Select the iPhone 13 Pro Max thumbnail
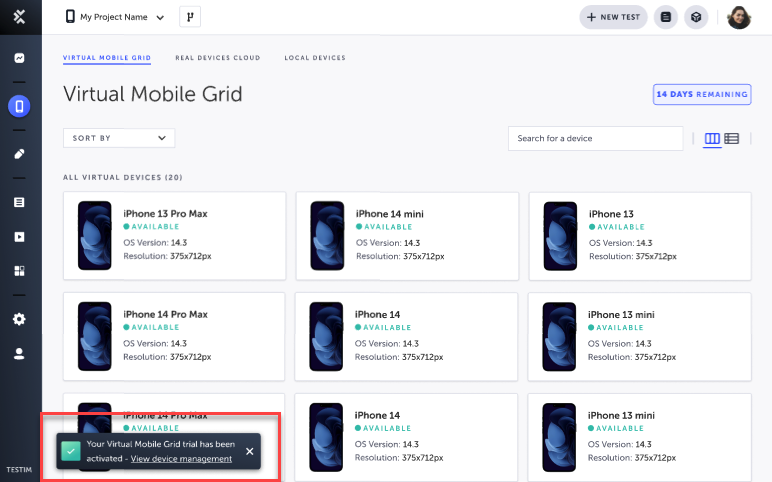The width and height of the screenshot is (772, 482). 95,235
